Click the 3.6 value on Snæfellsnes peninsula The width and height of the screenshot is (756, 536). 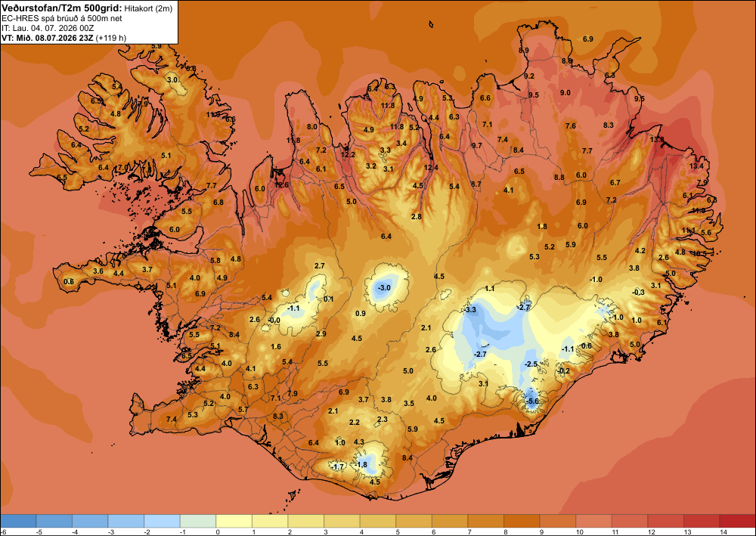point(98,271)
